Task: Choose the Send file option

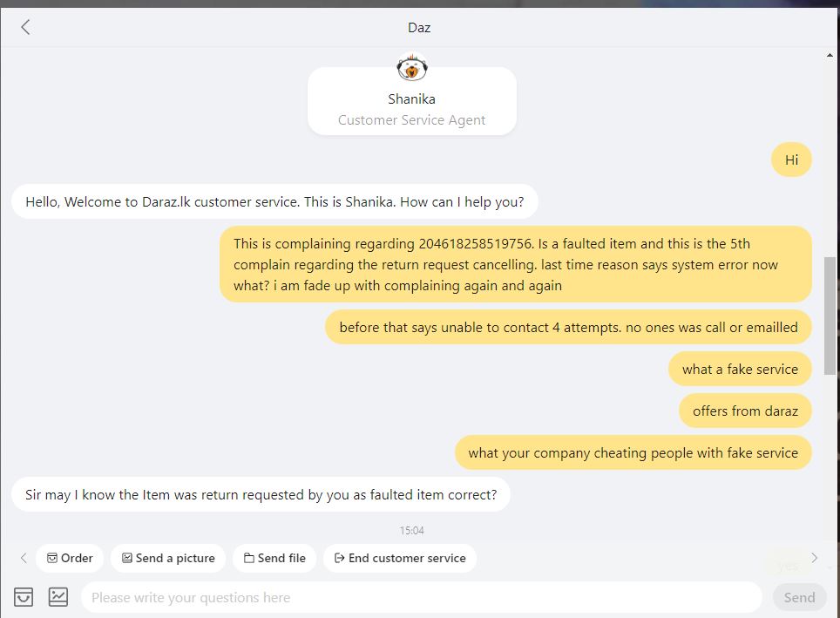Action: pos(274,558)
